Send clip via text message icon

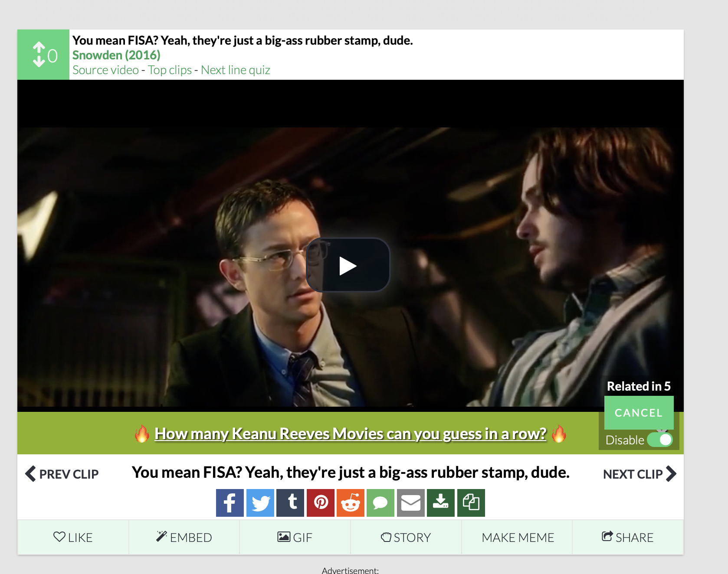380,503
